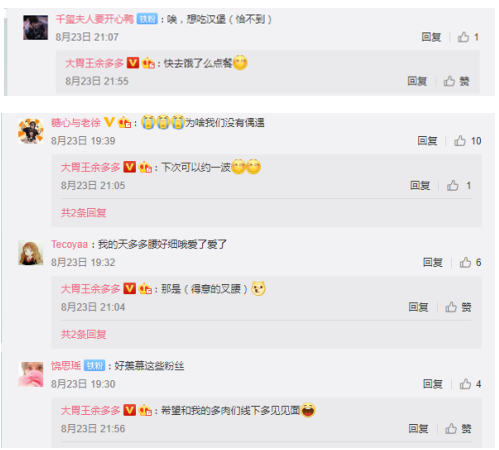Click the 铁粉 badge next to 饶思瑶
The height and width of the screenshot is (450, 499).
tap(94, 366)
